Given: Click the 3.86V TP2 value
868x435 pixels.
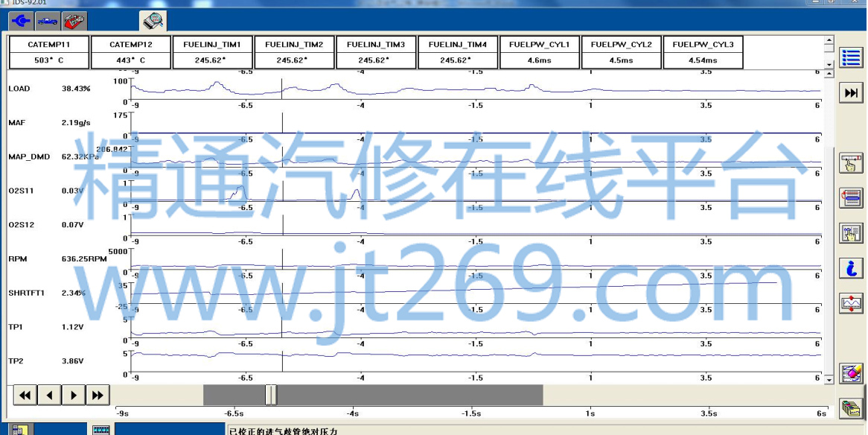Looking at the screenshot, I should [72, 361].
